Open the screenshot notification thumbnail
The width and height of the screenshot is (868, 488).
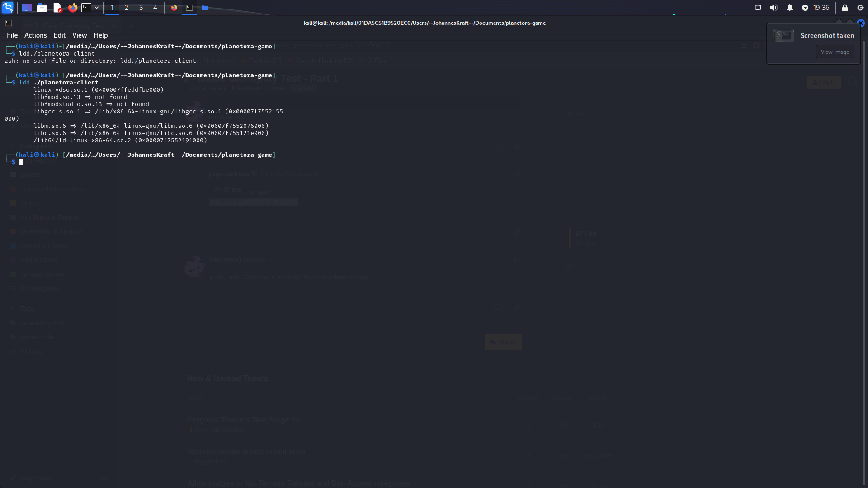pos(783,36)
